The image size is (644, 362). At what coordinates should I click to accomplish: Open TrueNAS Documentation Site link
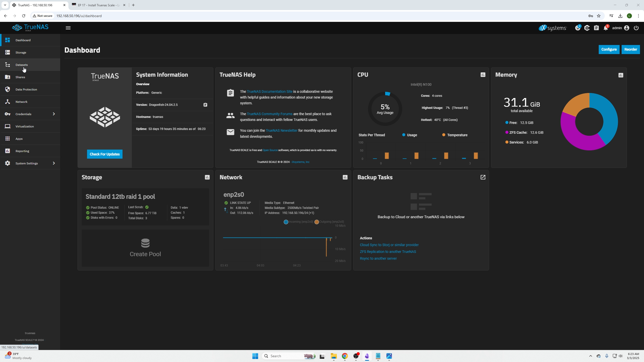click(269, 92)
